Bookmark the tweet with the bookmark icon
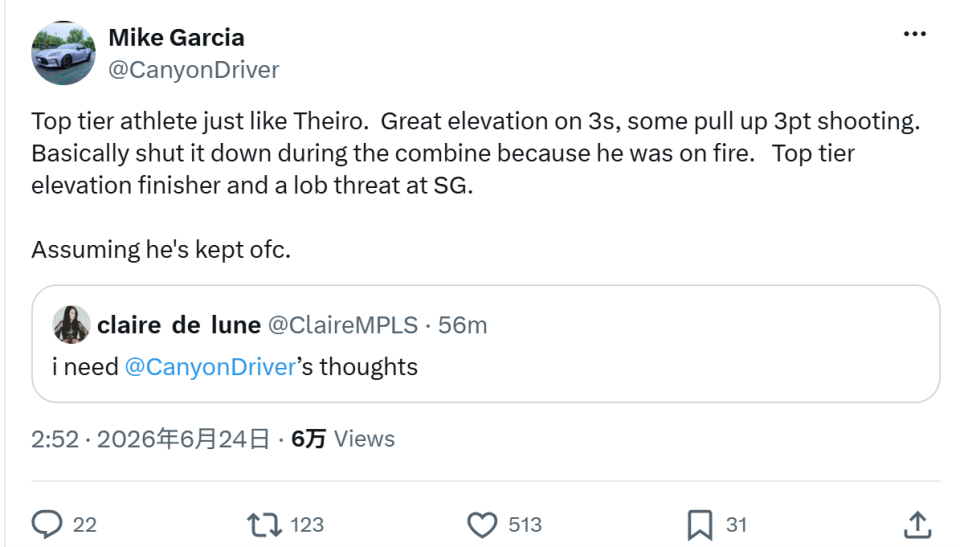The width and height of the screenshot is (960, 547). point(700,525)
